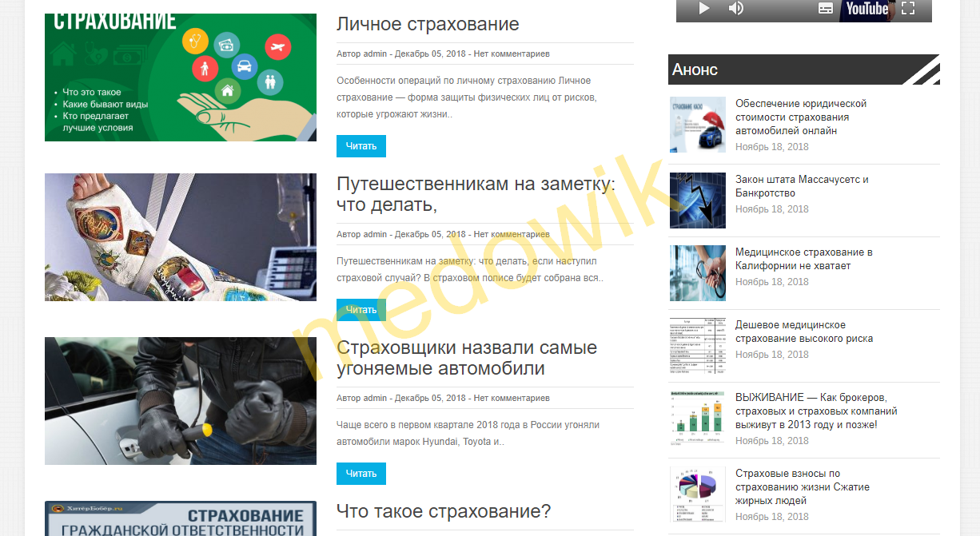Screen dimensions: 980x536
Task: Click the green 'Страхование' article thumbnail
Action: [181, 77]
